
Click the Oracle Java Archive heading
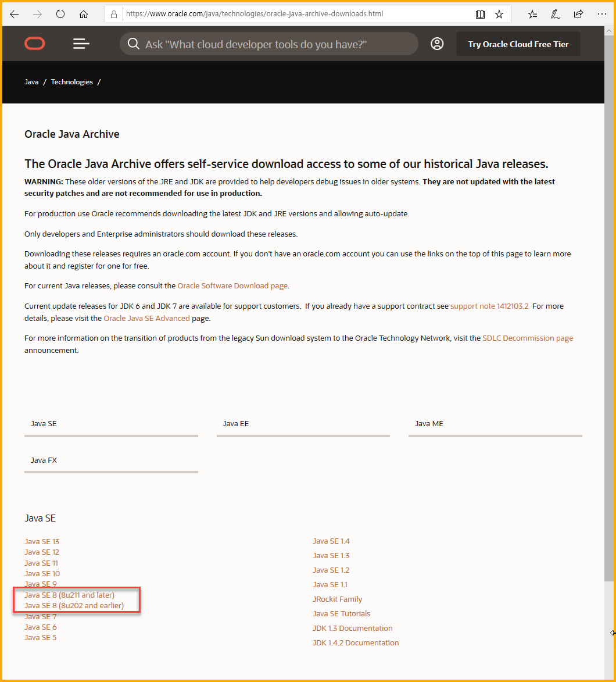pos(71,134)
